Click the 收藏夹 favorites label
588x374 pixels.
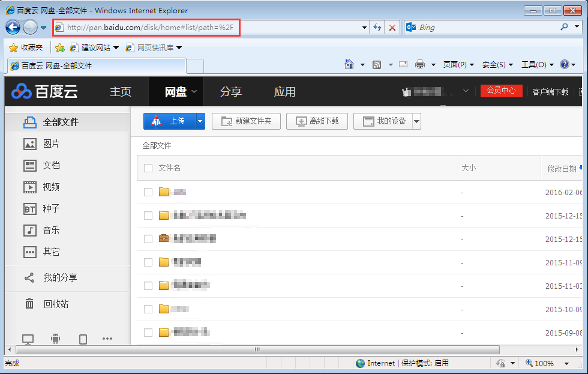(x=32, y=47)
